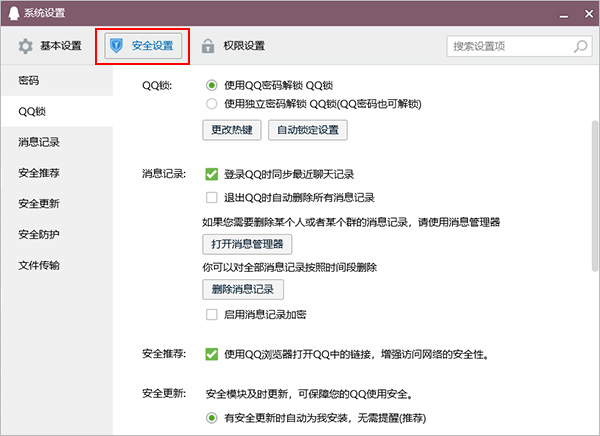This screenshot has height=436, width=600.
Task: Click the padlock icon for 权限设置
Action: [x=208, y=46]
